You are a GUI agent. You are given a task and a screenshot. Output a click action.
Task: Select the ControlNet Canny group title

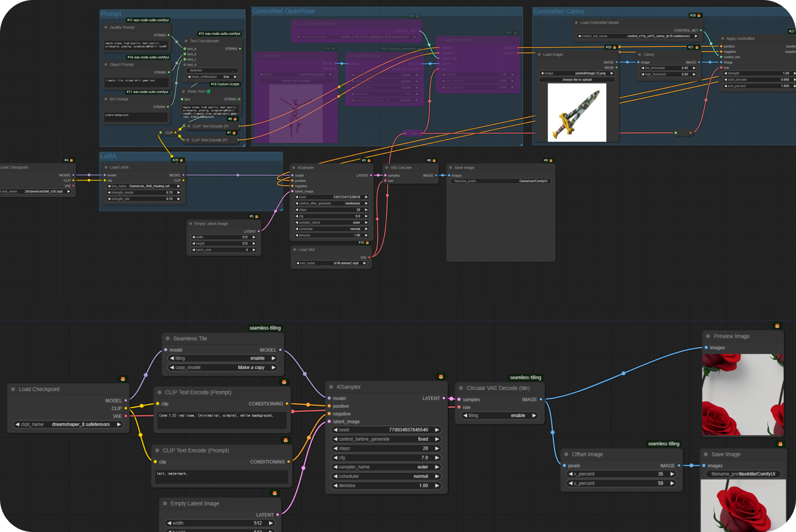click(559, 11)
